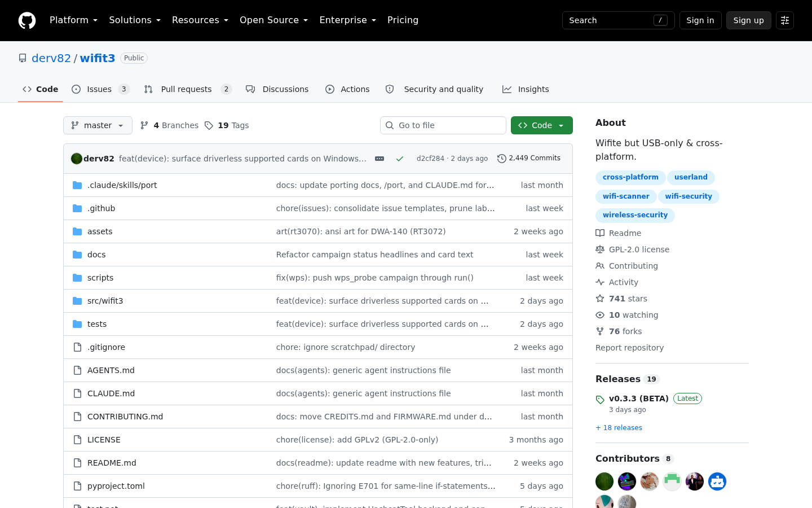Click the header Search field
812x508 pixels.
pyautogui.click(x=619, y=20)
